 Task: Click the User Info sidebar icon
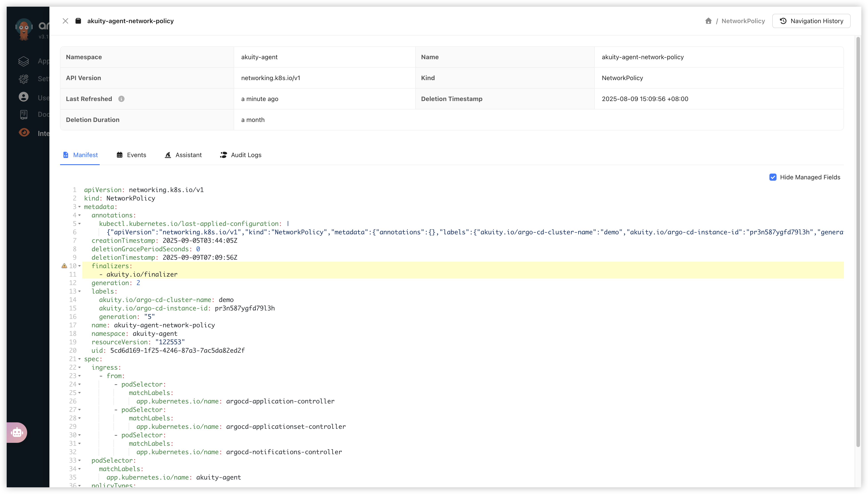pyautogui.click(x=23, y=97)
